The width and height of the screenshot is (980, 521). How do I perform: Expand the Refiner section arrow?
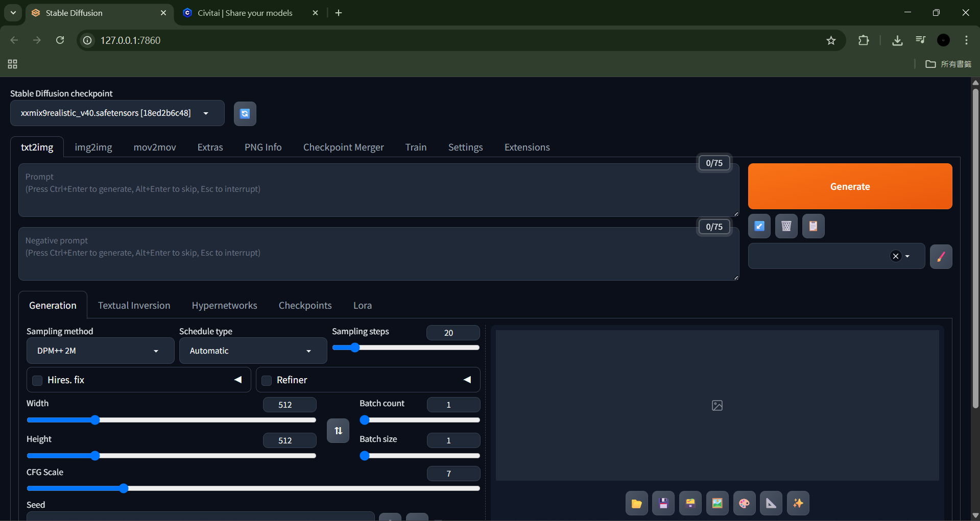pos(467,380)
